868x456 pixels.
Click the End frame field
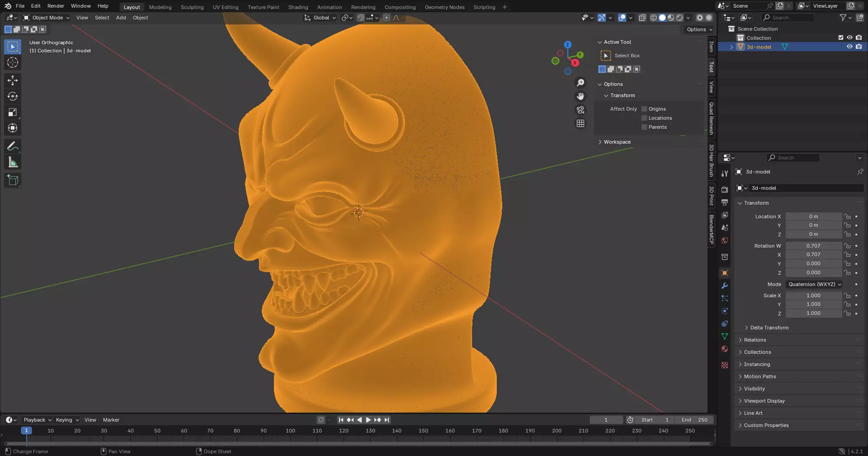click(694, 420)
